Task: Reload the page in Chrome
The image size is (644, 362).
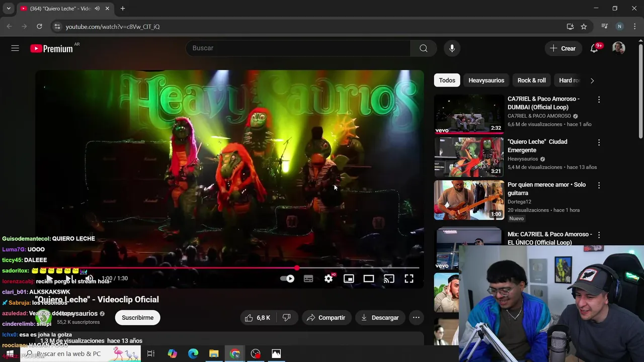Action: [39, 27]
